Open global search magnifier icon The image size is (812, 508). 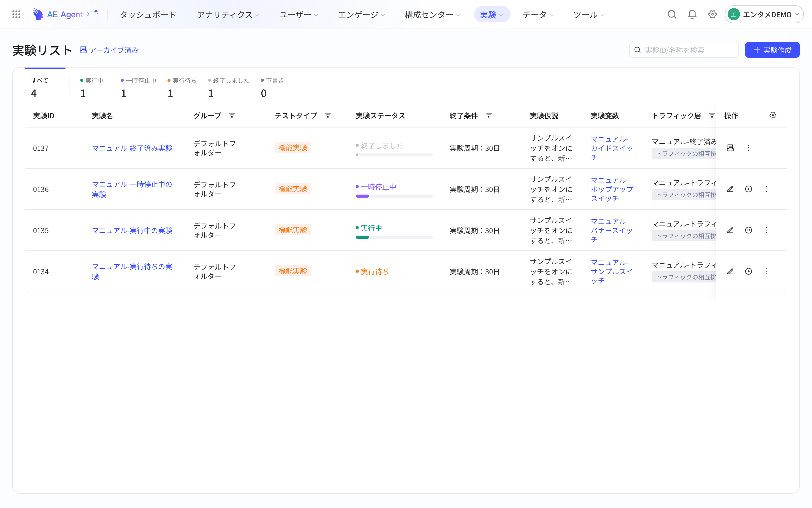pos(672,14)
